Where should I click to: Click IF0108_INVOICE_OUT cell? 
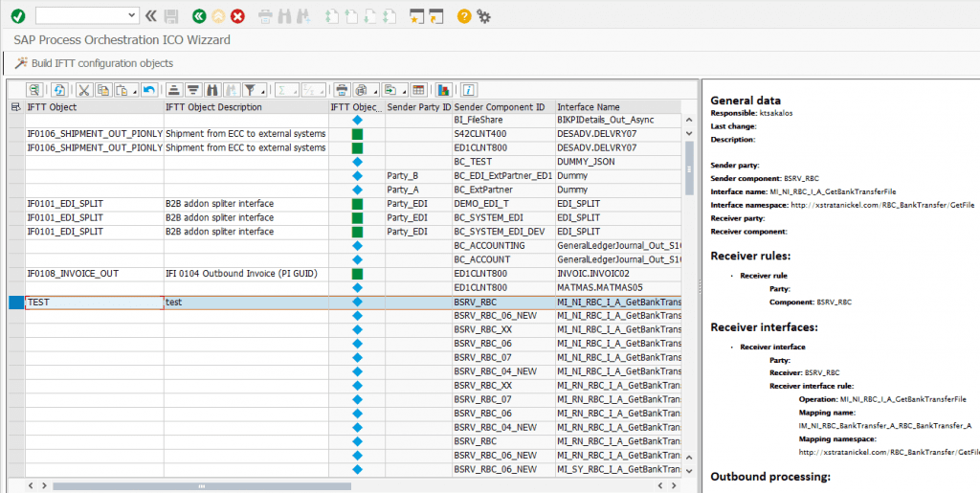coord(95,274)
